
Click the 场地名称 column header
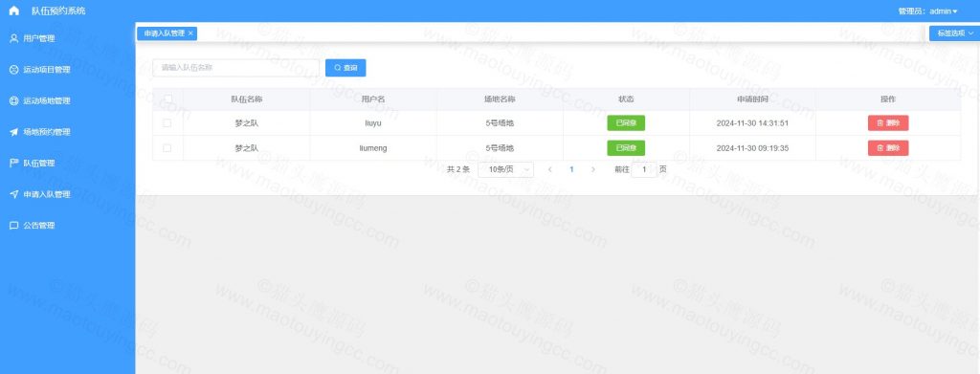(x=500, y=99)
